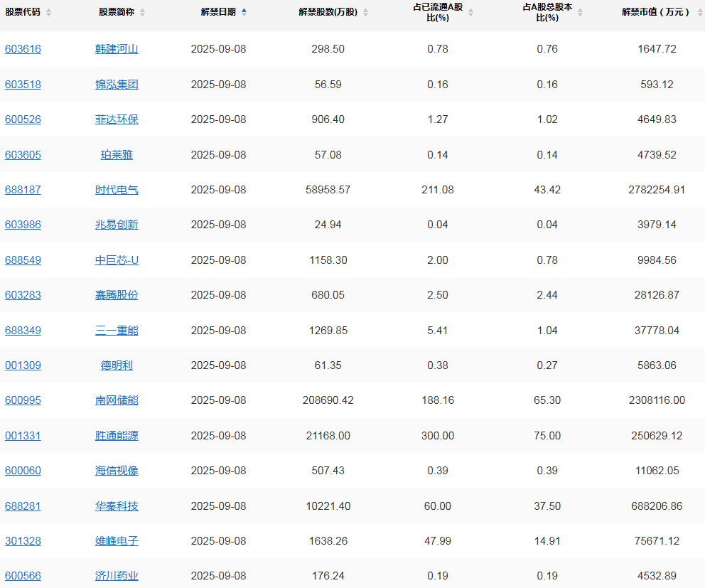Screen dimensions: 705x588
Task: Open stock code 688281 link
Action: click(x=23, y=506)
